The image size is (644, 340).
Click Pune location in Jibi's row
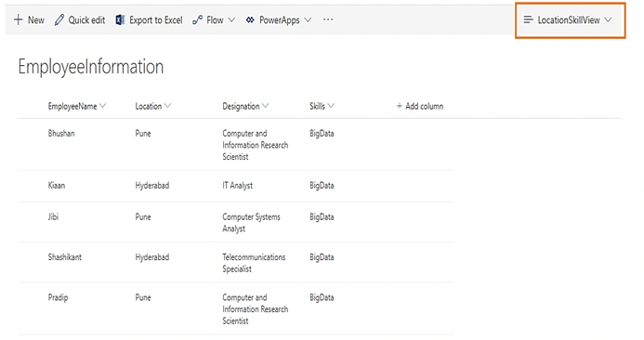coord(143,216)
